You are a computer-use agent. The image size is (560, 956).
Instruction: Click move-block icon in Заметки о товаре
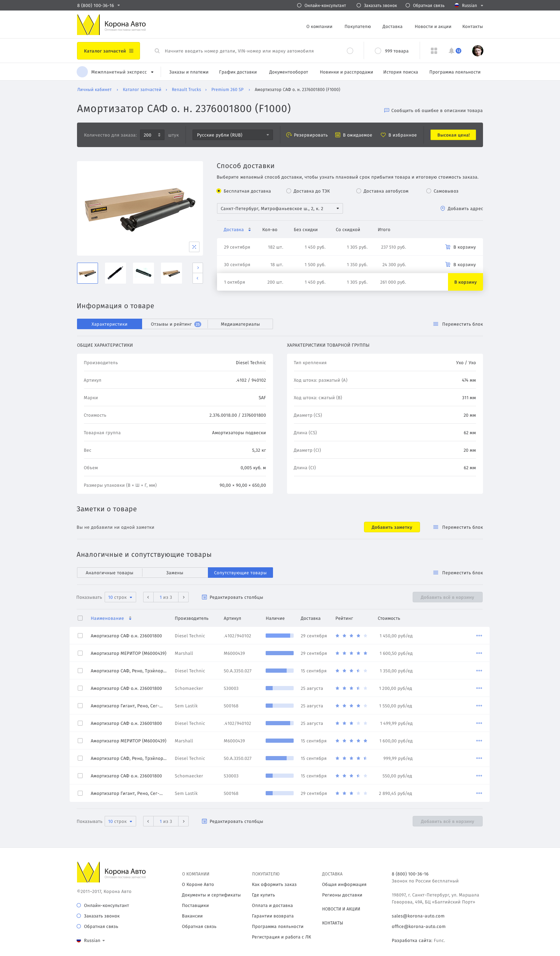coord(436,527)
